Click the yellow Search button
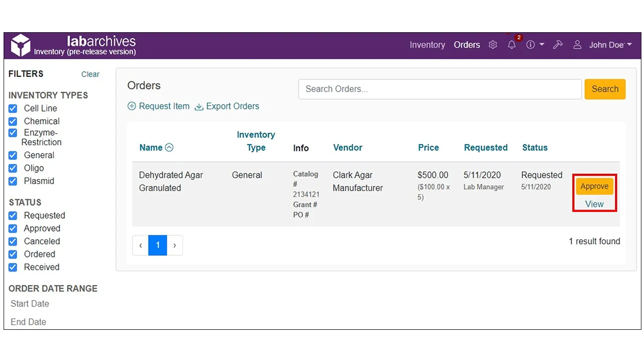Screen dimensions: 644x362 (605, 89)
